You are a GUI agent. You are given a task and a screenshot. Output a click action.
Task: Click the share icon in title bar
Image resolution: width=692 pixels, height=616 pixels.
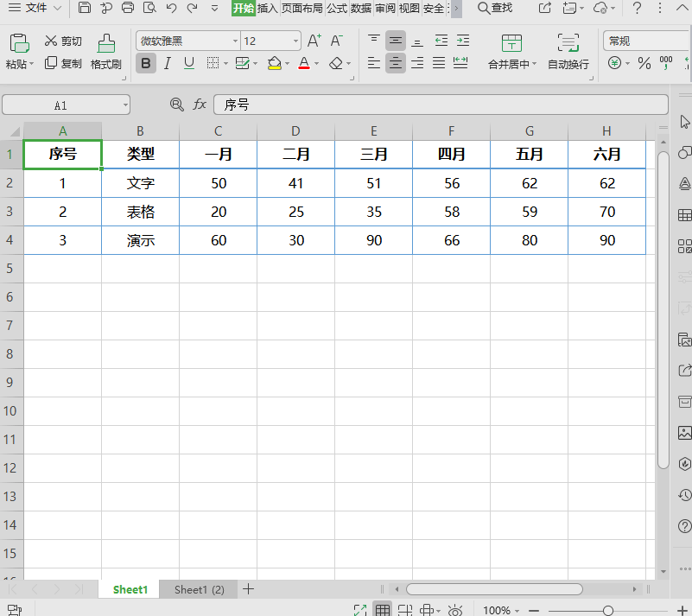(x=545, y=8)
